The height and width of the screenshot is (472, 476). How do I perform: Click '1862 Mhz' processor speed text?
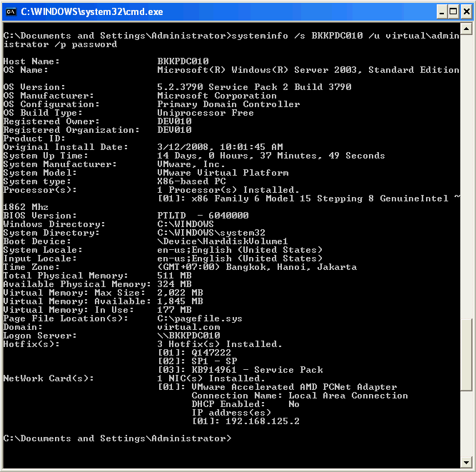26,207
